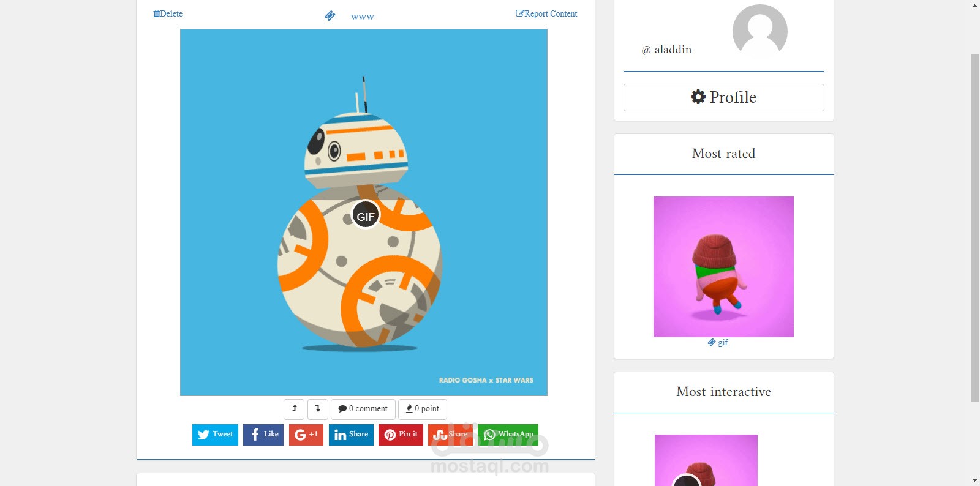The width and height of the screenshot is (980, 486).
Task: Share the post on LinkedIn
Action: click(351, 435)
